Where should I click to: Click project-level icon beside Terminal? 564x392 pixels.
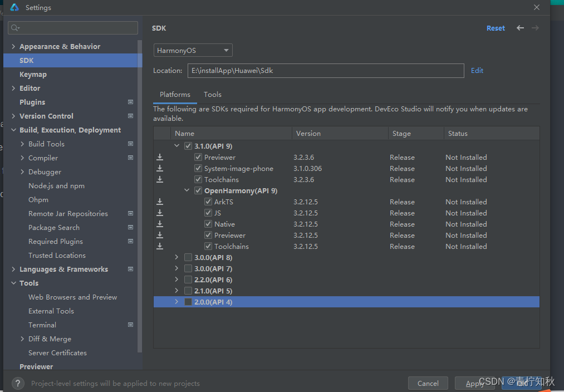click(x=131, y=325)
